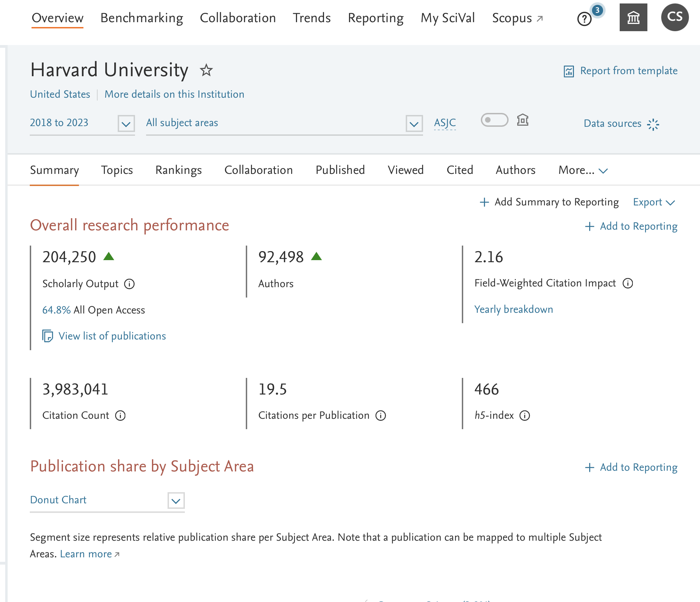Switch to the Viewed sub-tab
Screen dimensions: 700x602
[x=406, y=170]
